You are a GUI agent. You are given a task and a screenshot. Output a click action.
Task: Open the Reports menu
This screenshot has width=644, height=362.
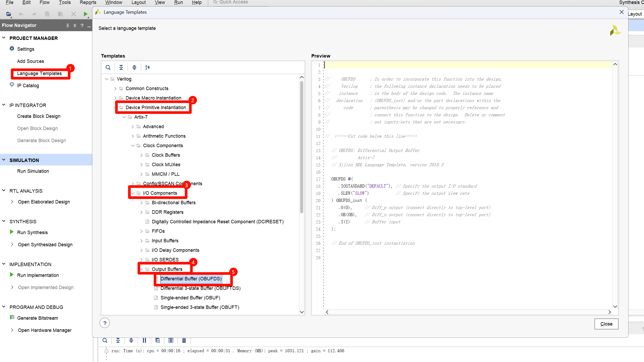[x=88, y=2]
